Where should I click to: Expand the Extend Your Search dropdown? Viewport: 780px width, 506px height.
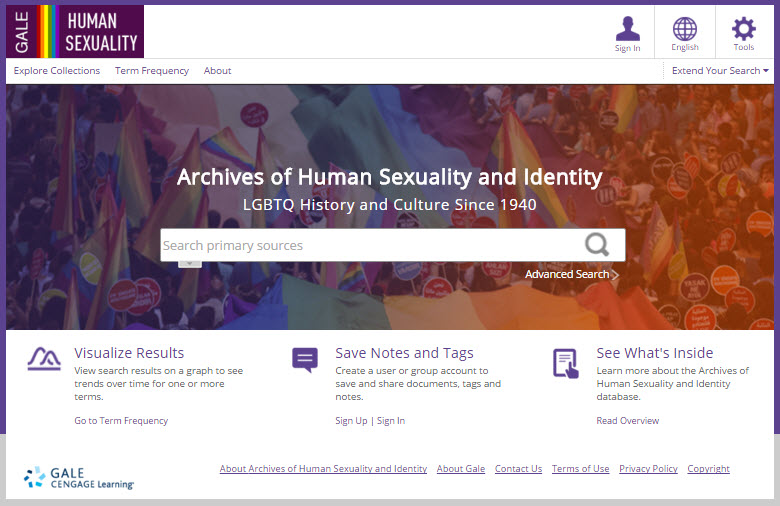(720, 71)
